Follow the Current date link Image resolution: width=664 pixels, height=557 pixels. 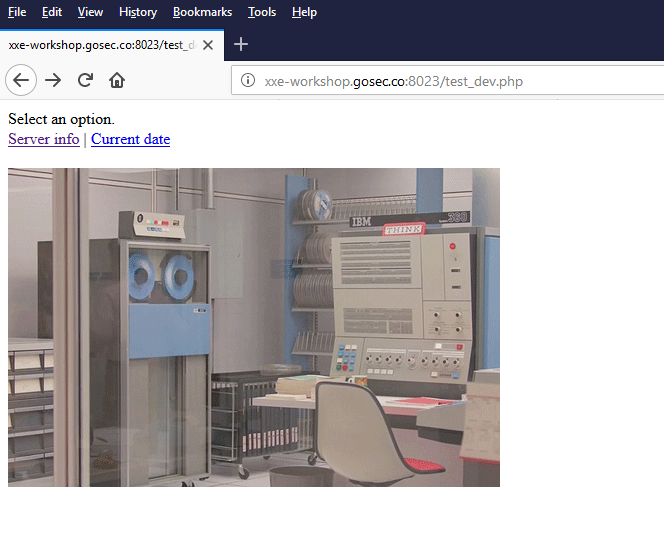pyautogui.click(x=130, y=139)
